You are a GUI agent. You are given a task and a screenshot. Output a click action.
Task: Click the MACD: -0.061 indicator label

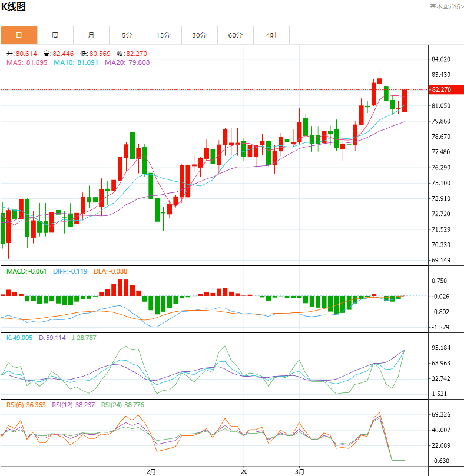27,271
